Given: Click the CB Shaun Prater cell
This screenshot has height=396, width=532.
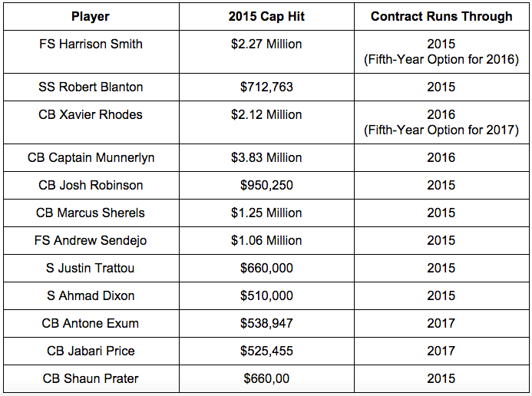Looking at the screenshot, I should [x=91, y=378].
